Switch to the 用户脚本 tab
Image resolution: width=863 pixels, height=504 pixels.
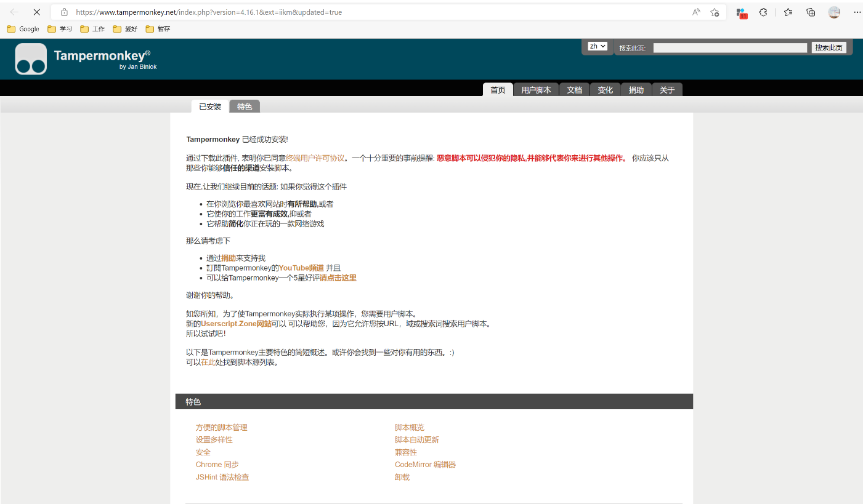pyautogui.click(x=536, y=90)
